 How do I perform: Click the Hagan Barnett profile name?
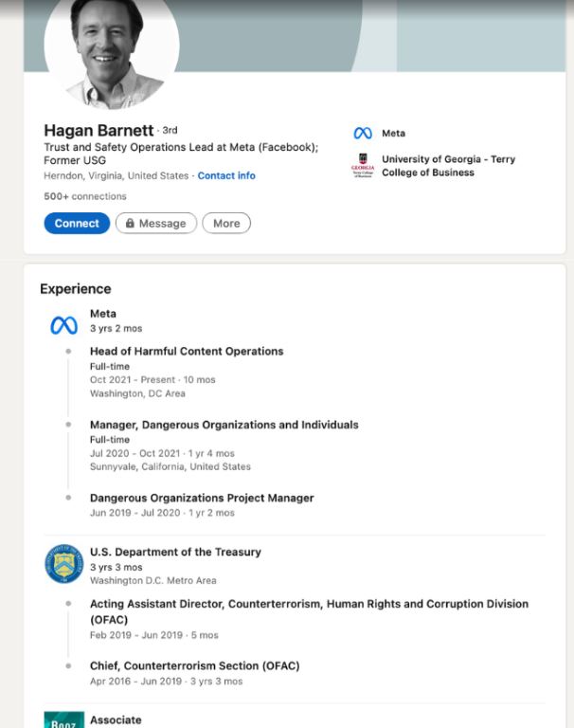click(99, 130)
